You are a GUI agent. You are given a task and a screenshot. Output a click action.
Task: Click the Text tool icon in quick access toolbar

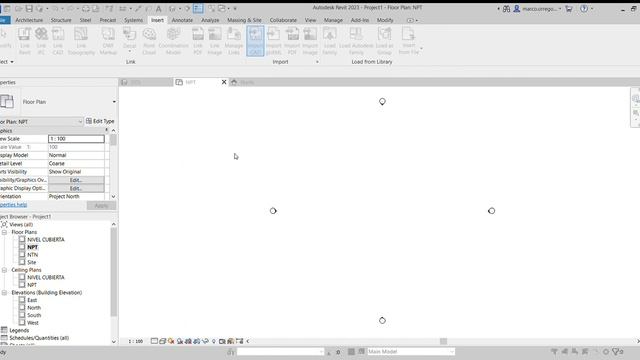pos(158,9)
